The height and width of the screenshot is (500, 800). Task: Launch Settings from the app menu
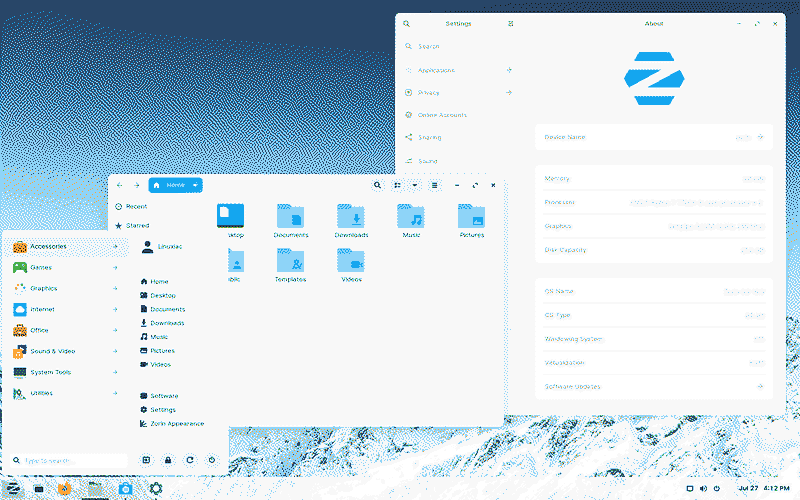[158, 410]
